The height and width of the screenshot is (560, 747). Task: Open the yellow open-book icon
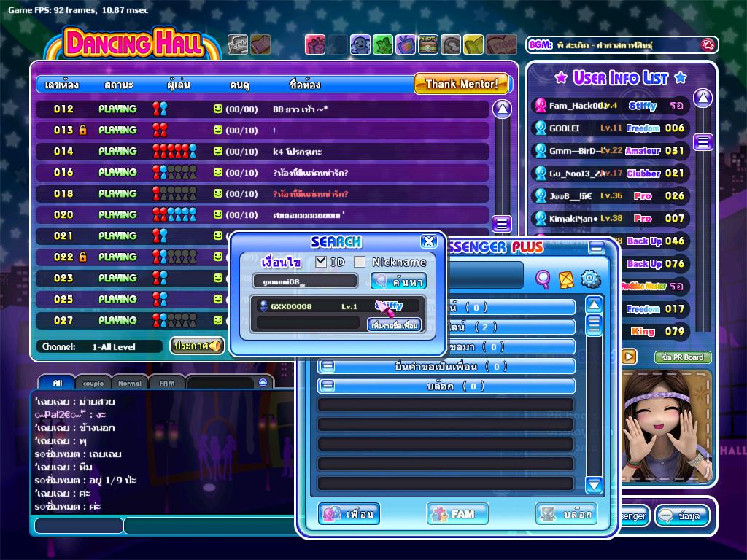pos(473,44)
